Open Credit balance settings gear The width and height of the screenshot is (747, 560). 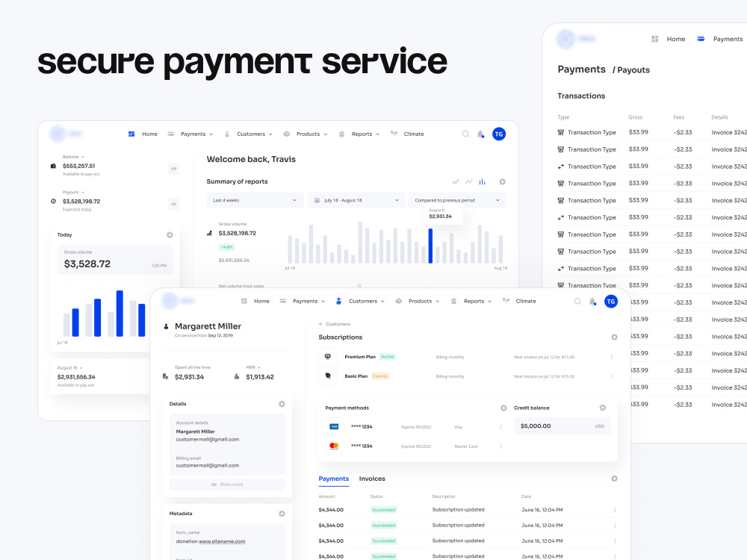tap(603, 408)
